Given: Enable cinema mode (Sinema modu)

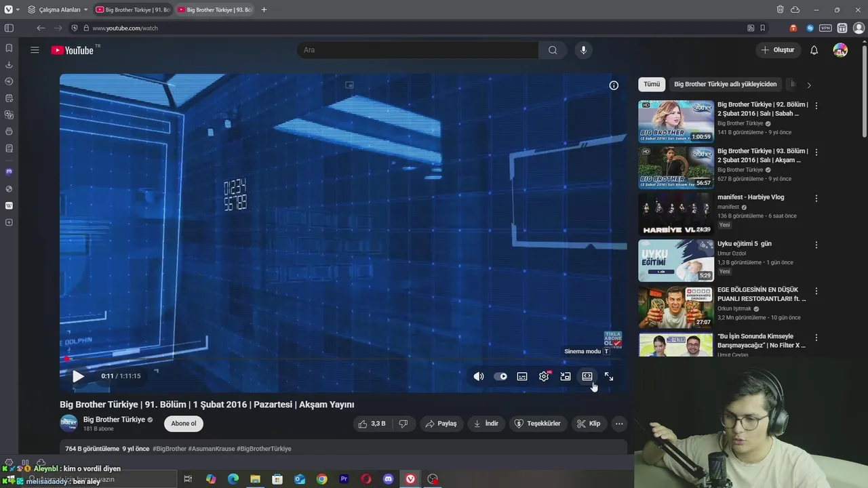Looking at the screenshot, I should (587, 376).
